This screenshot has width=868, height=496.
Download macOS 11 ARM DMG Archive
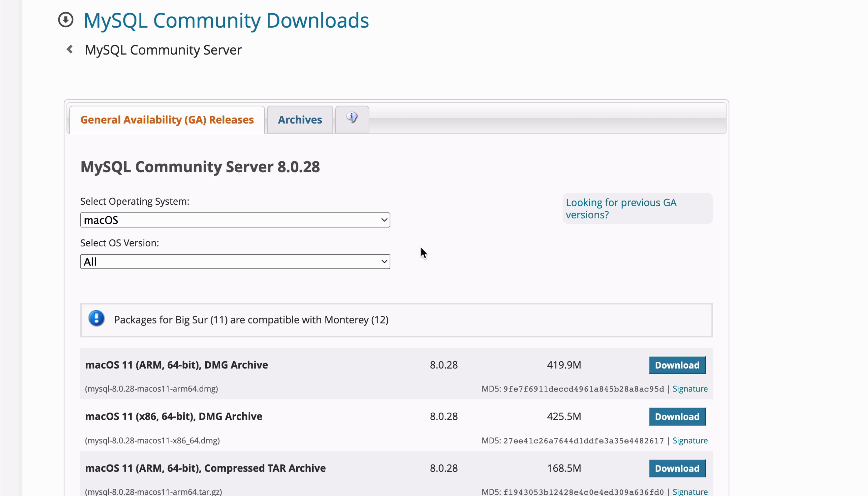click(x=677, y=365)
